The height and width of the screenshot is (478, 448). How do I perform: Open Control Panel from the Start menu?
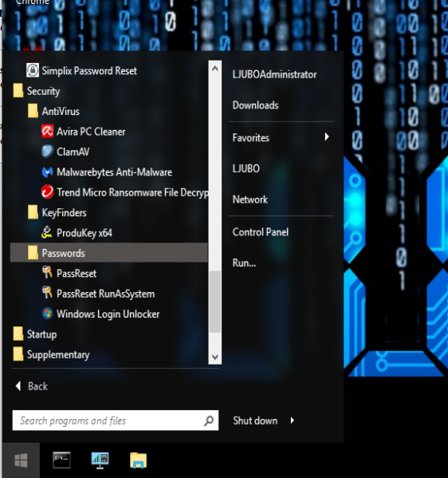[261, 232]
